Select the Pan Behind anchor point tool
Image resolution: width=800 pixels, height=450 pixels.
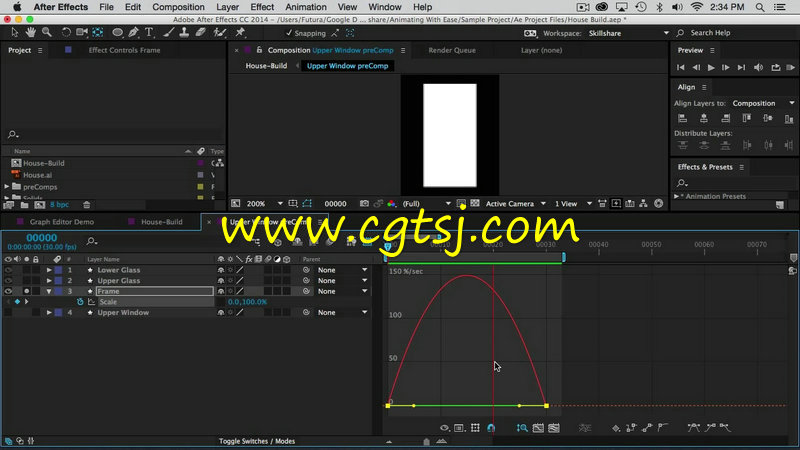click(98, 33)
